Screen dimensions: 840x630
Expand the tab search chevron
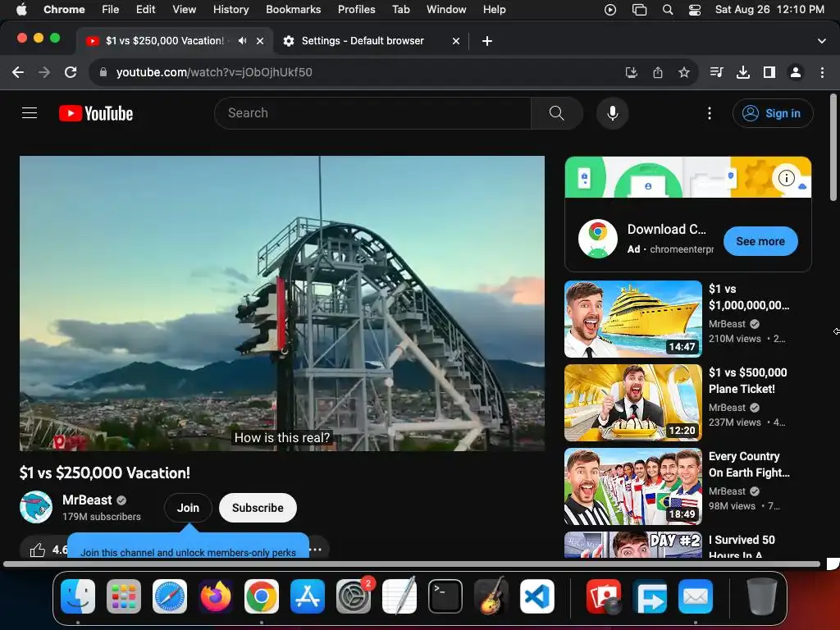tap(822, 41)
